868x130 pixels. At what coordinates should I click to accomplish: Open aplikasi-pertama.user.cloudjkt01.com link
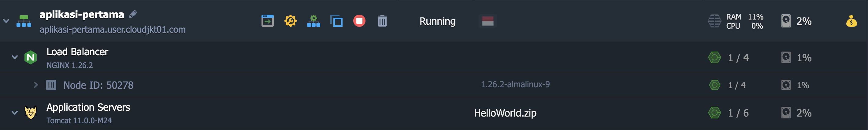[113, 30]
